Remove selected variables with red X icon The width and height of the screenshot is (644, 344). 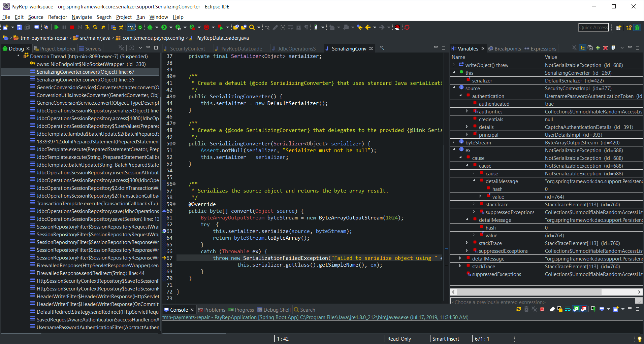click(x=605, y=48)
